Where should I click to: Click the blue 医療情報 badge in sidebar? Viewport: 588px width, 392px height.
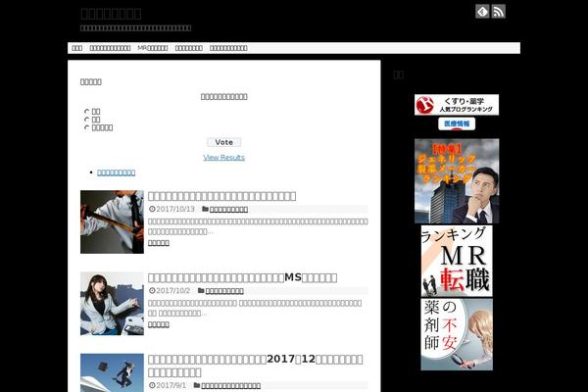pyautogui.click(x=457, y=123)
